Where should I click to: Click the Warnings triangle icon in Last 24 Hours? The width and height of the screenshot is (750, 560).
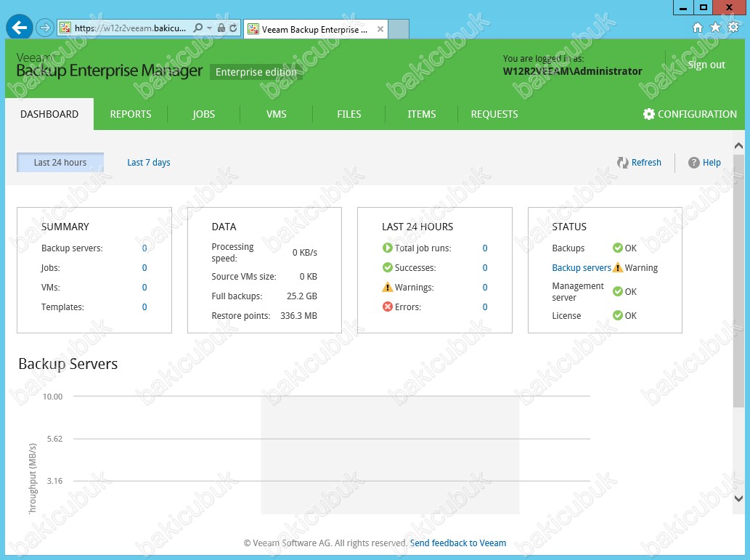(388, 287)
